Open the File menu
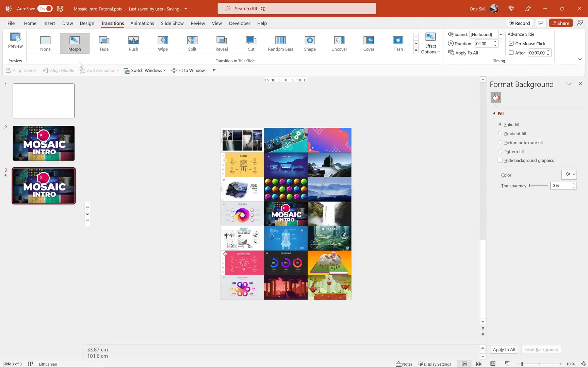The width and height of the screenshot is (588, 368). point(11,23)
